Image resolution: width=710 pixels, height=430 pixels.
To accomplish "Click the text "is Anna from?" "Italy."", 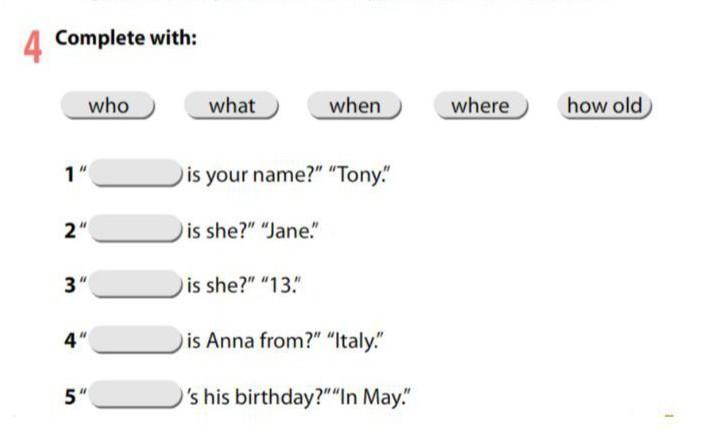I will (286, 341).
